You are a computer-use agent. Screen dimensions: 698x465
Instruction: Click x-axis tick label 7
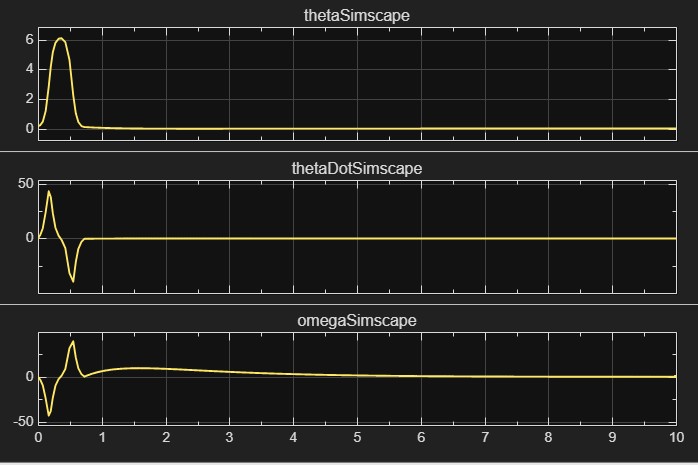click(485, 437)
